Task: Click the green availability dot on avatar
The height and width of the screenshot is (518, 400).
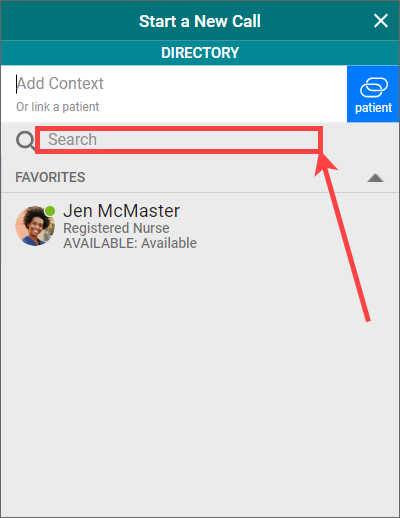Action: (x=50, y=211)
